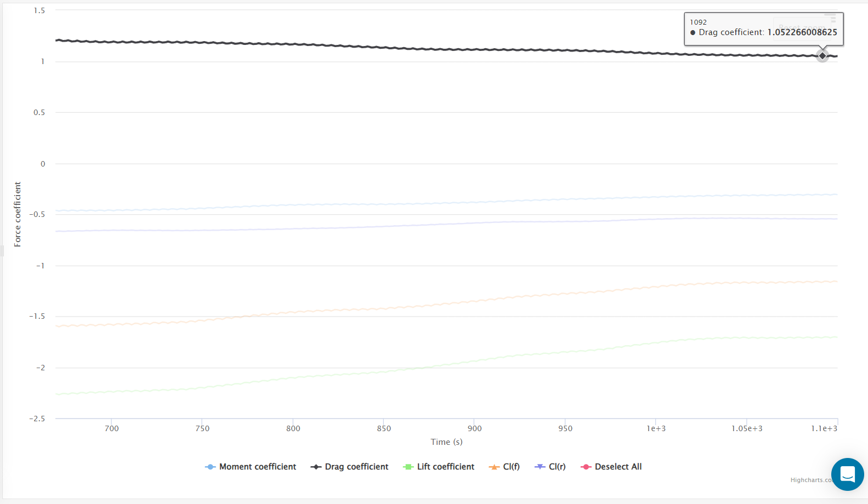Toggle the Moment coefficient series in legend
Image resolution: width=868 pixels, height=504 pixels.
point(251,467)
